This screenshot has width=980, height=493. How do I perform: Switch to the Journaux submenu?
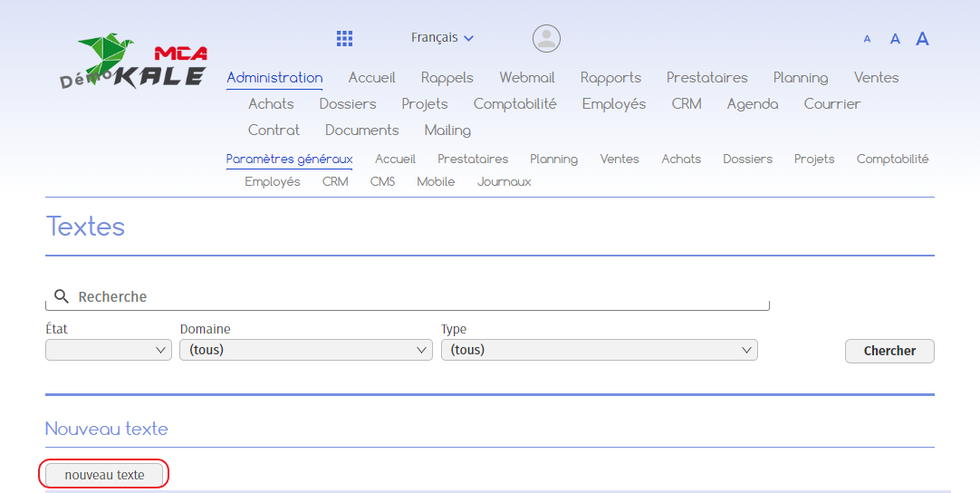click(x=504, y=182)
